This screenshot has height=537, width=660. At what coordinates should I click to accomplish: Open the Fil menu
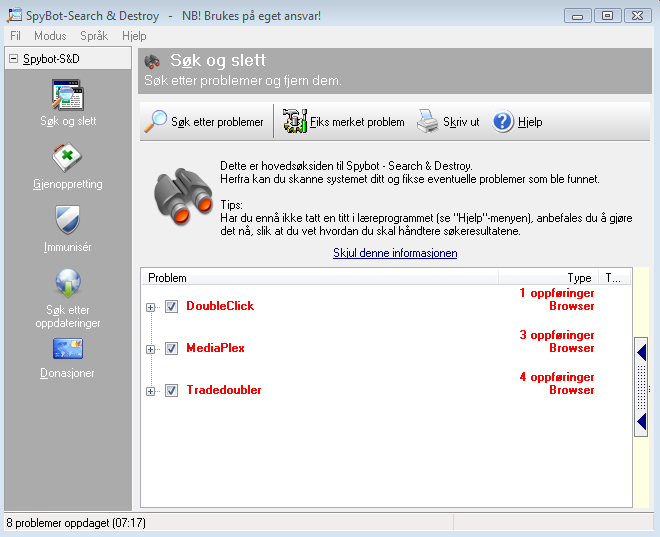click(15, 36)
